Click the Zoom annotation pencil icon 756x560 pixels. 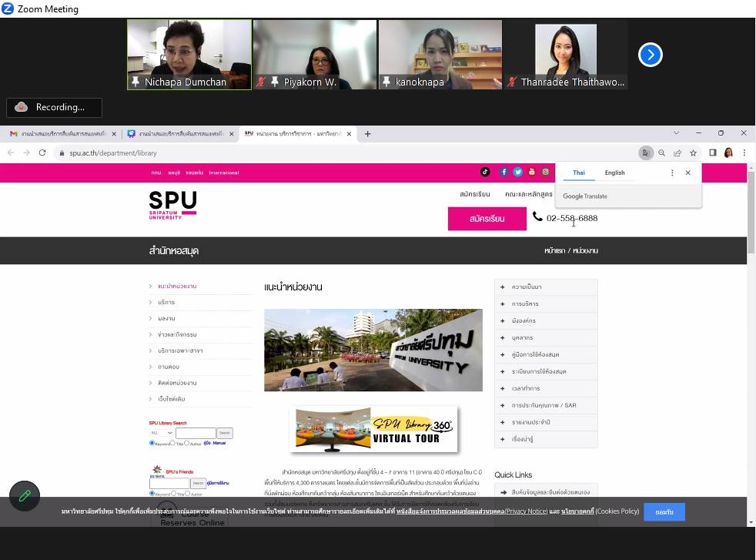click(24, 496)
